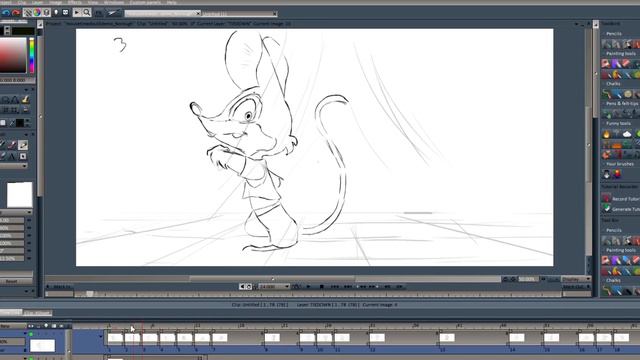Click the Undo arrow in the toolbar
The image size is (640, 360).
pyautogui.click(x=6, y=13)
